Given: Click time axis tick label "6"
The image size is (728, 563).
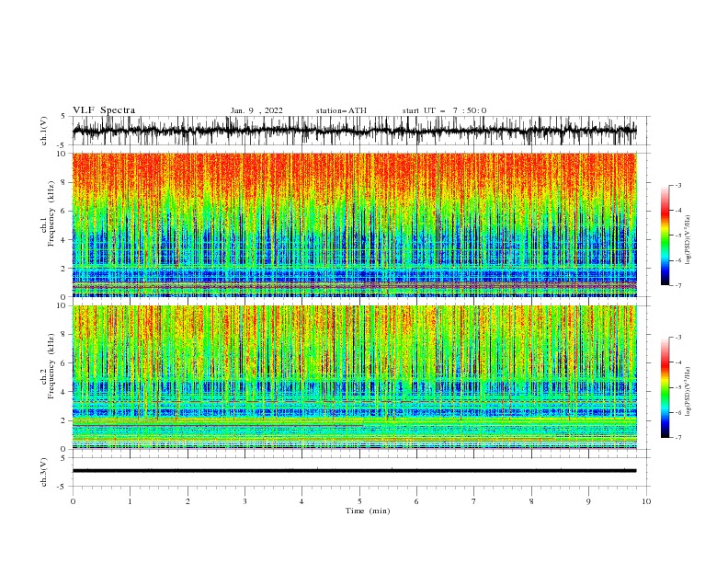Looking at the screenshot, I should click(x=416, y=501).
